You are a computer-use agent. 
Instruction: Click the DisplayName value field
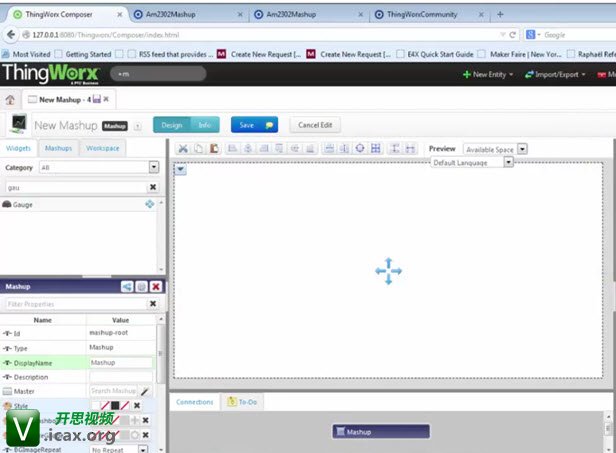tap(121, 362)
